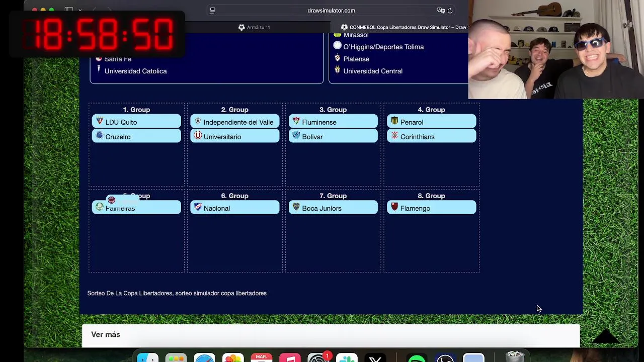Screen dimensions: 644x362
Task: Select Platense in the pot list
Action: click(356, 59)
